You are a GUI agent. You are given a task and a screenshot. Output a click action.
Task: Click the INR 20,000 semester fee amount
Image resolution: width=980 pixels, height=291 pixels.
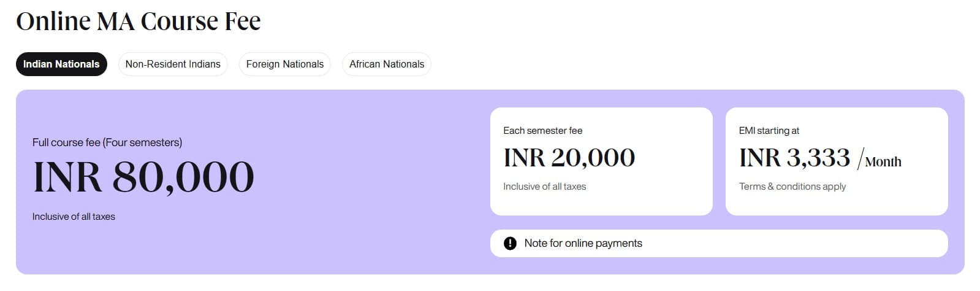[569, 158]
